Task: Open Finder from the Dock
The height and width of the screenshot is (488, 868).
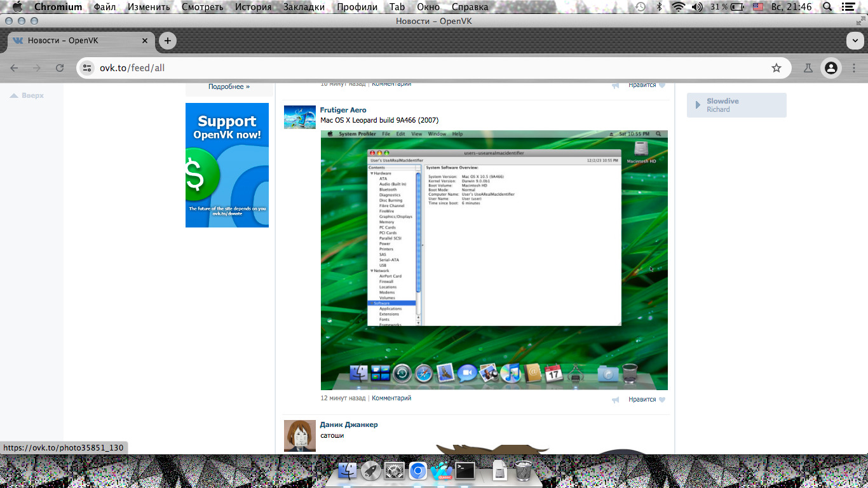Action: coord(348,471)
